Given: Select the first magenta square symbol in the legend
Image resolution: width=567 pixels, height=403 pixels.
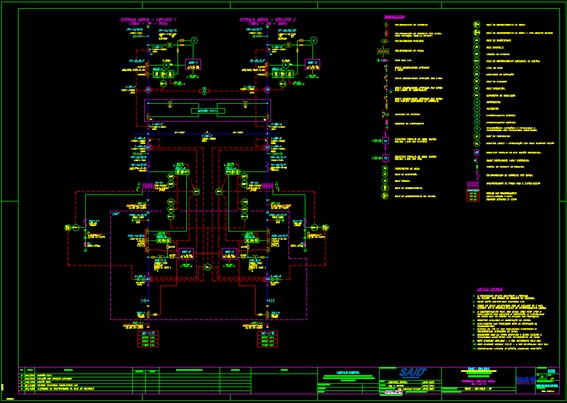Looking at the screenshot, I should pyautogui.click(x=385, y=140).
